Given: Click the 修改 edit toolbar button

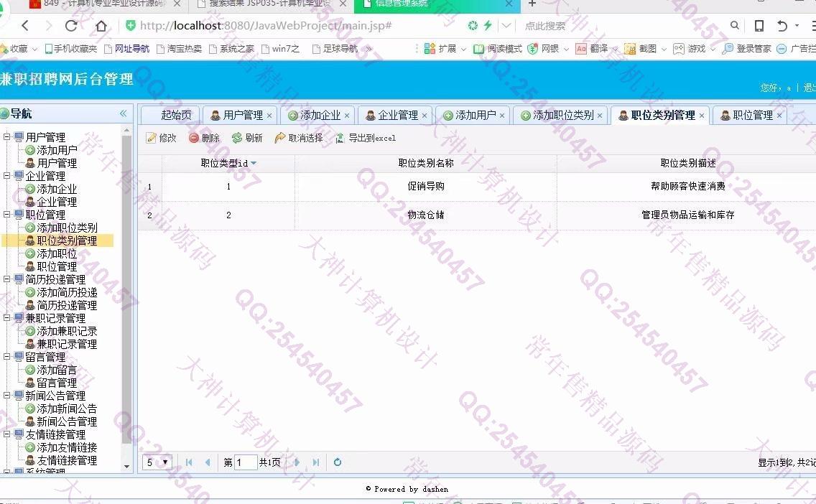Looking at the screenshot, I should (162, 138).
